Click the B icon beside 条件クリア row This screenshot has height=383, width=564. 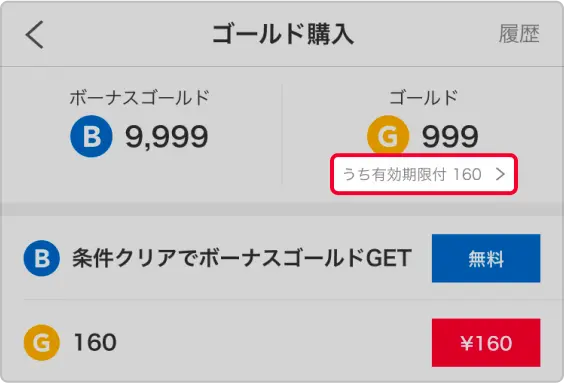[42, 258]
